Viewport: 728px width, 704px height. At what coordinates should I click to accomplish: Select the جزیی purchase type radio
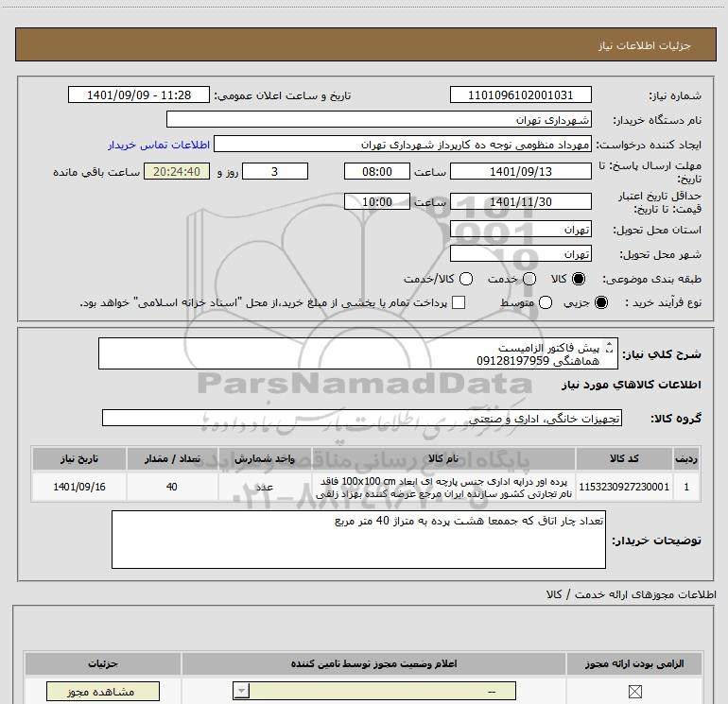[601, 302]
